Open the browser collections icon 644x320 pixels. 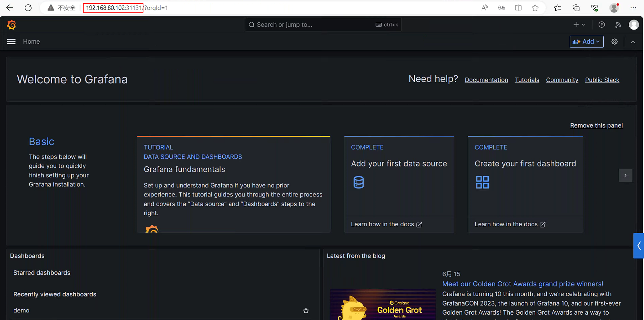(x=576, y=8)
